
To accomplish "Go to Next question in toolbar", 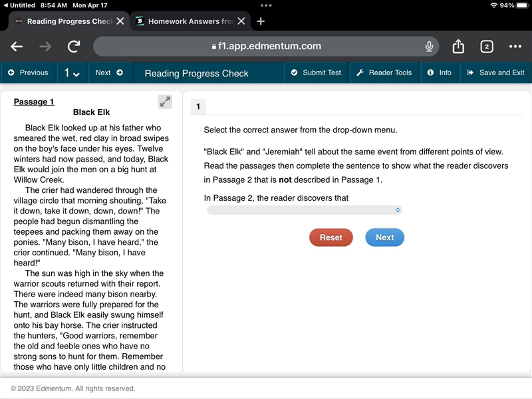I will [109, 72].
